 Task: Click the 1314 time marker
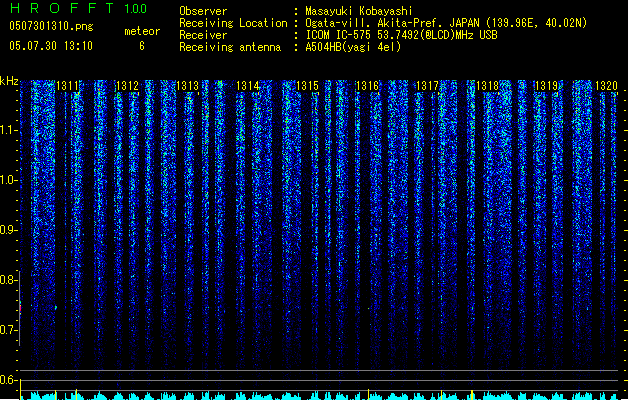tap(248, 86)
